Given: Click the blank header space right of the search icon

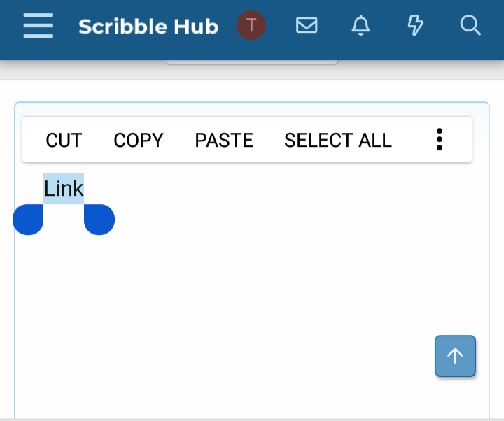Looking at the screenshot, I should 494,26.
